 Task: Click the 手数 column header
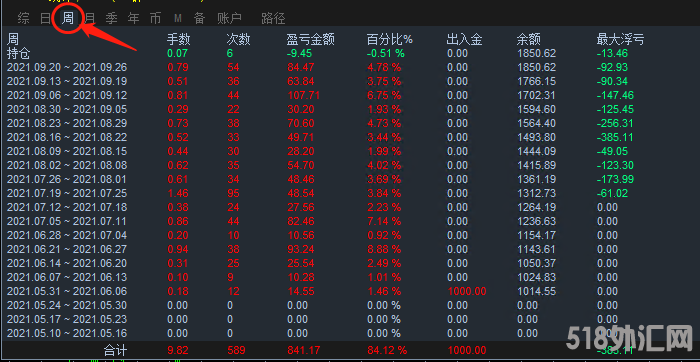179,40
